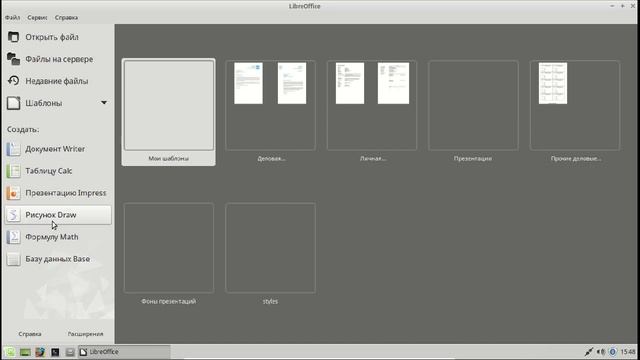Click the Writer document icon
This screenshot has height=360, width=640.
coord(13,149)
